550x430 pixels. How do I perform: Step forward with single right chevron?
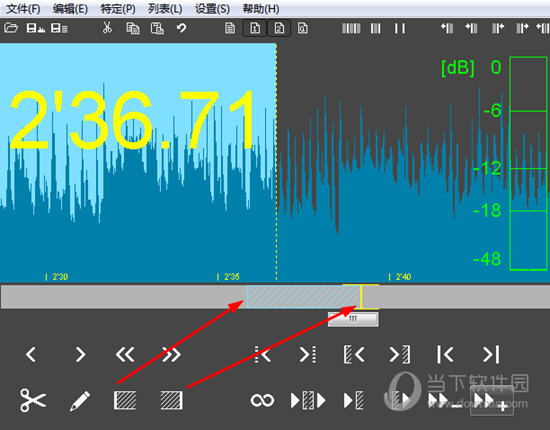click(x=80, y=354)
